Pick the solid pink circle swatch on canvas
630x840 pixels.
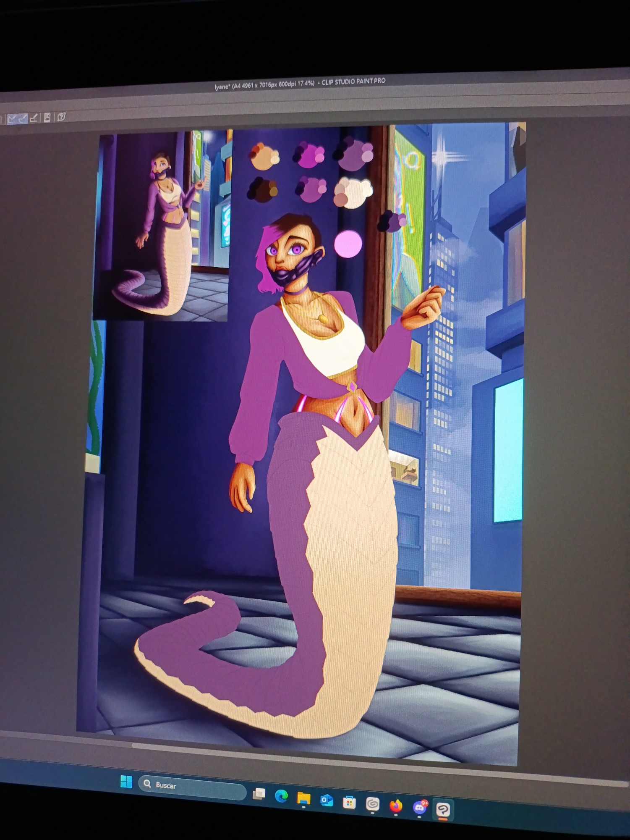pyautogui.click(x=348, y=244)
